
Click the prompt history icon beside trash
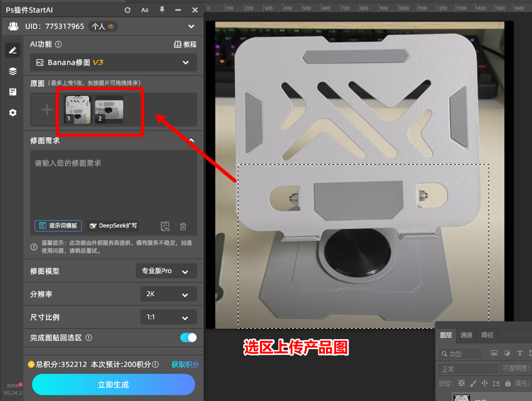click(165, 226)
